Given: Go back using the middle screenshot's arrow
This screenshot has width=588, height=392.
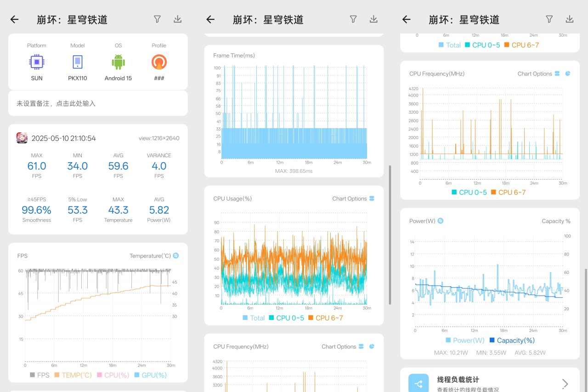Looking at the screenshot, I should coord(210,19).
